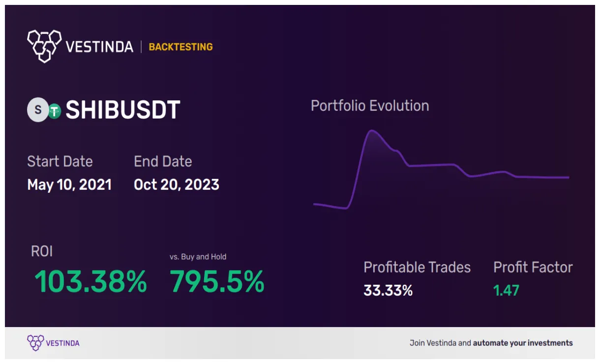Click the SHIB coin icon with letter S
Viewport: 600px width, 364px height.
coord(37,111)
